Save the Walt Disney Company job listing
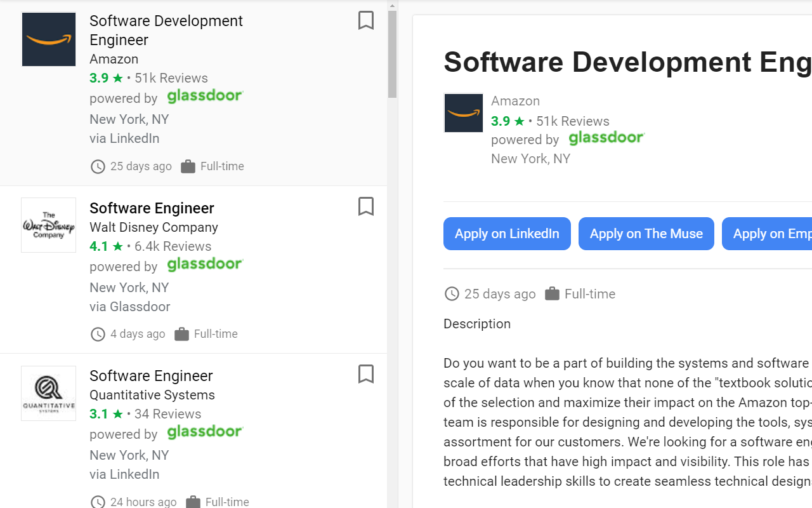Screen dimensions: 812x508 click(366, 206)
